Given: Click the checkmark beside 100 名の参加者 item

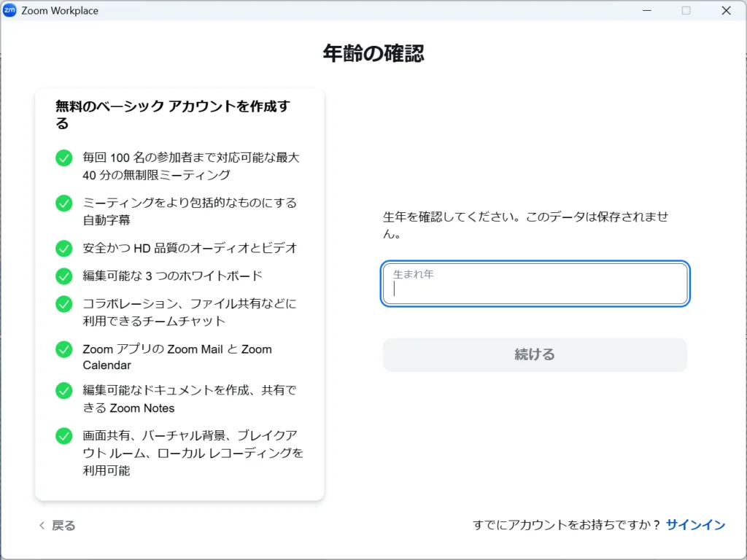Looking at the screenshot, I should (x=64, y=157).
